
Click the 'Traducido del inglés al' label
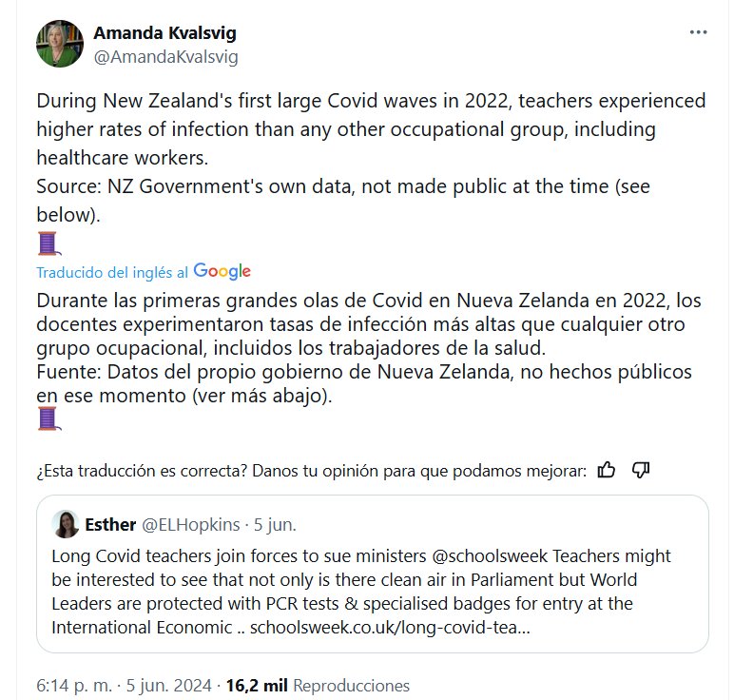(112, 272)
